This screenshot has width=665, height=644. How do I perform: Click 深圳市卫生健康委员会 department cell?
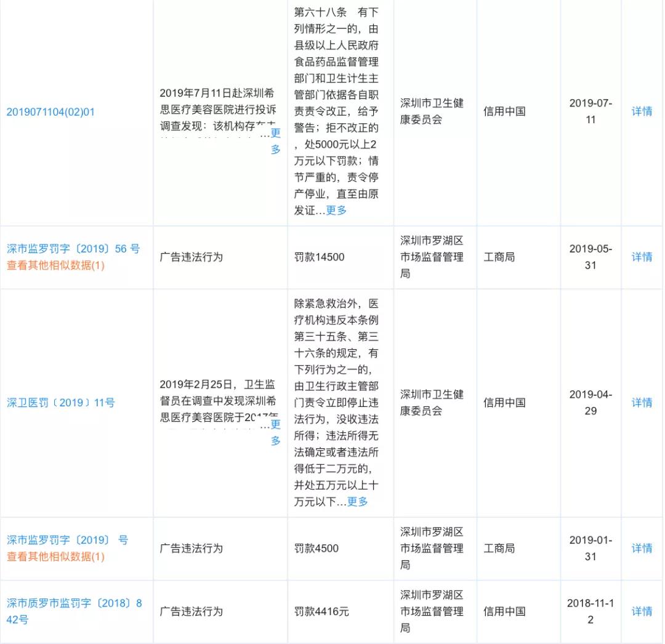pos(433,112)
